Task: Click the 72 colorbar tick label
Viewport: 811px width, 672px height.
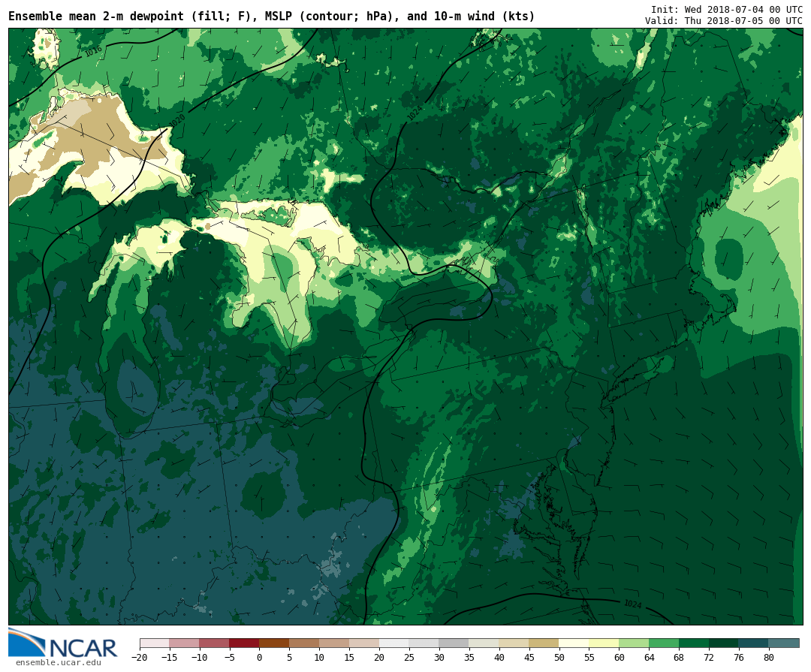Action: pyautogui.click(x=709, y=658)
